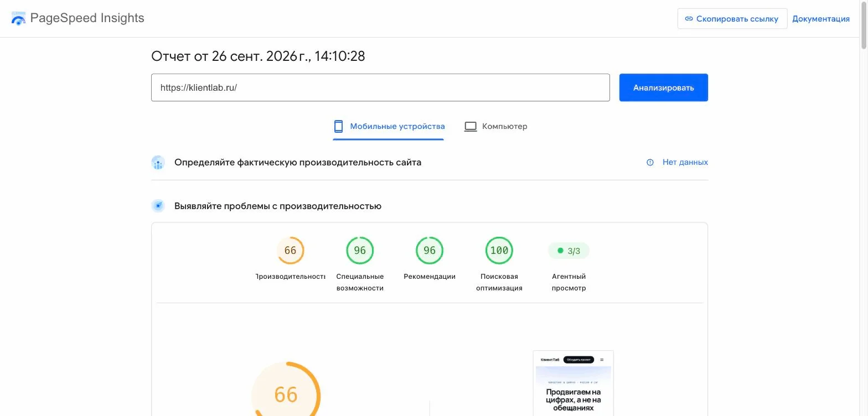
Task: Click the lab diagnostics icon near Выявляйте
Action: coord(158,206)
